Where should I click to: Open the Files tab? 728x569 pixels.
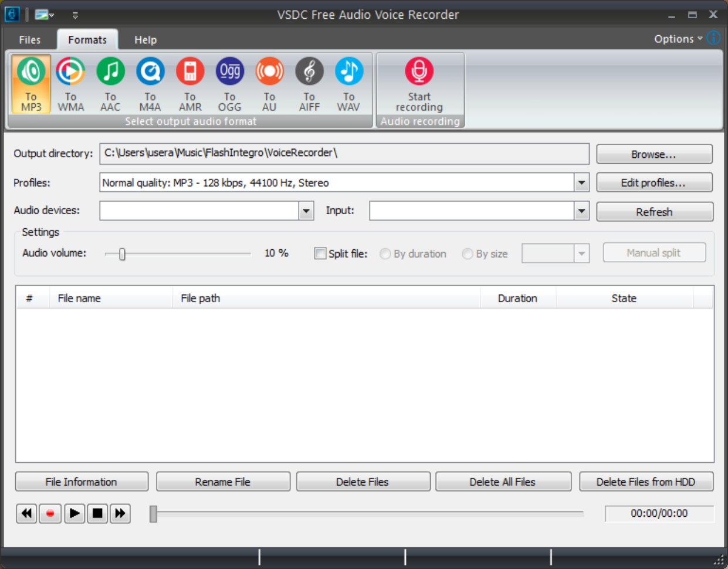pyautogui.click(x=30, y=40)
